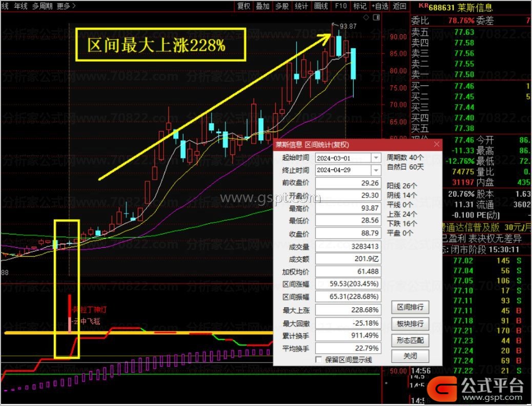The image size is (532, 406).
Task: Expand the 更多 period menu
Action: [x=66, y=6]
